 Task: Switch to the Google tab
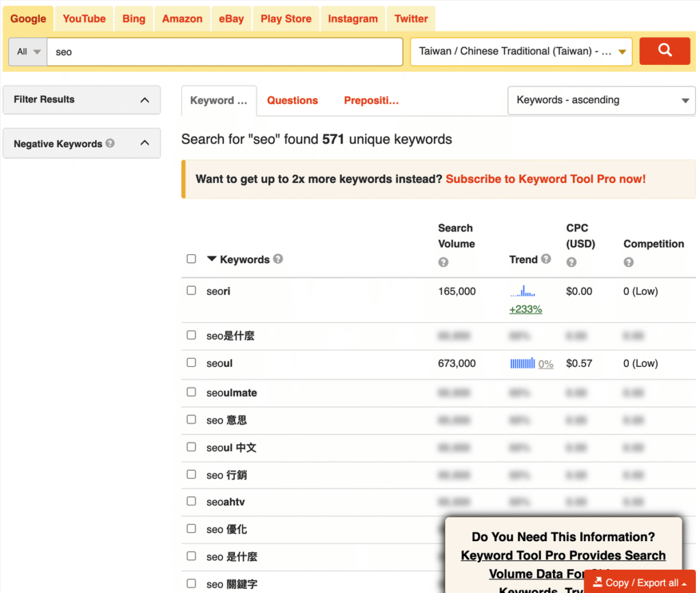[28, 18]
